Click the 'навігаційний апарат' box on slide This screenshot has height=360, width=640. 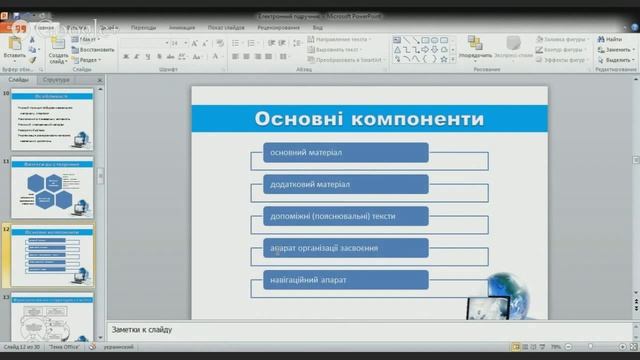coord(346,280)
